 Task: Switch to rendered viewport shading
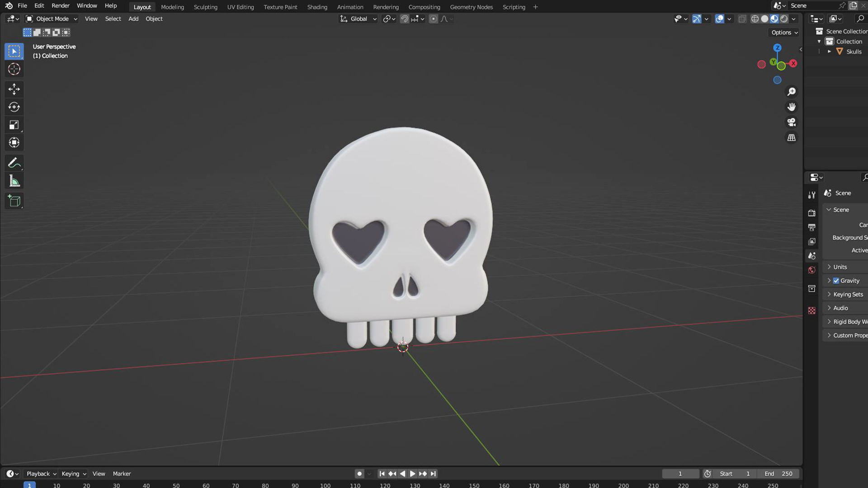784,19
